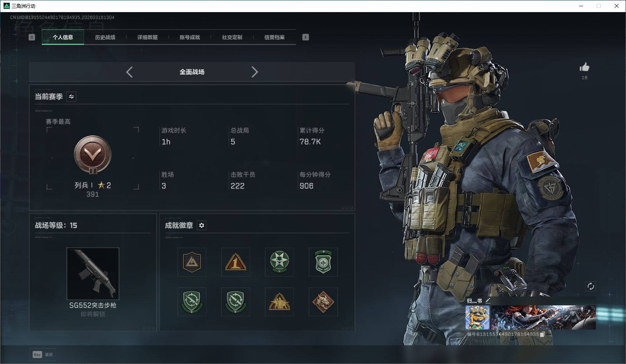Click the 列兵 rank medal emblem
Screen dimensions: 626x364
(x=93, y=155)
